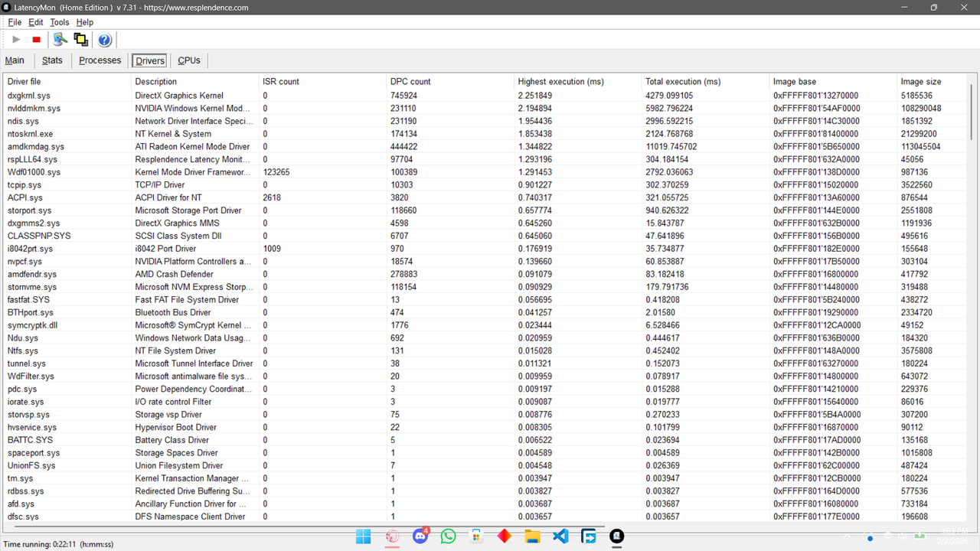Viewport: 980px width, 551px height.
Task: Open WhatsApp from the taskbar
Action: pyautogui.click(x=448, y=536)
